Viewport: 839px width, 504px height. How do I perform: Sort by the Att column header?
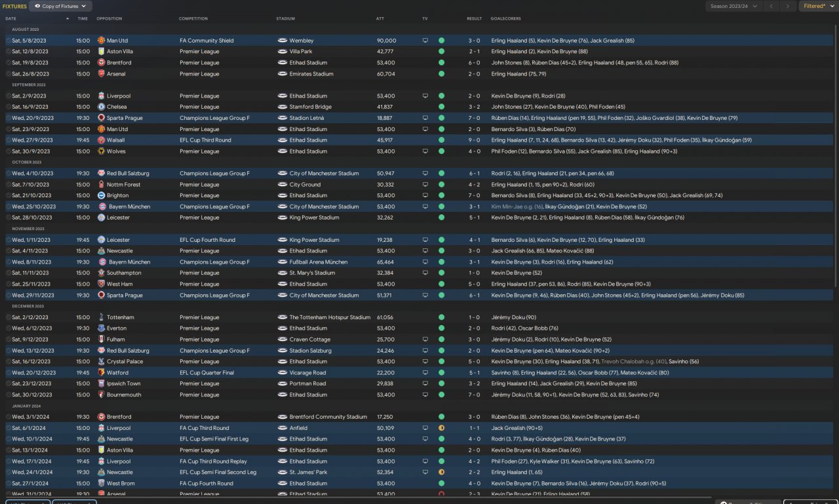[380, 18]
